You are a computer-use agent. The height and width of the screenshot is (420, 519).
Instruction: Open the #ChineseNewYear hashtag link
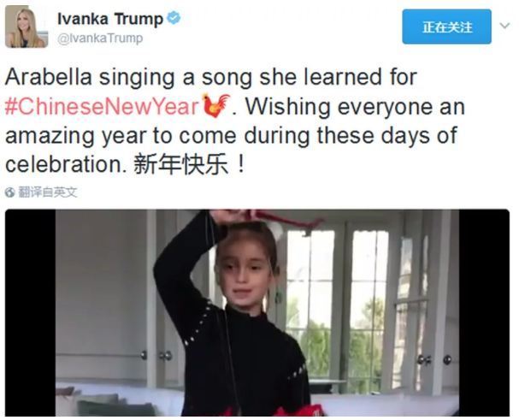(103, 107)
